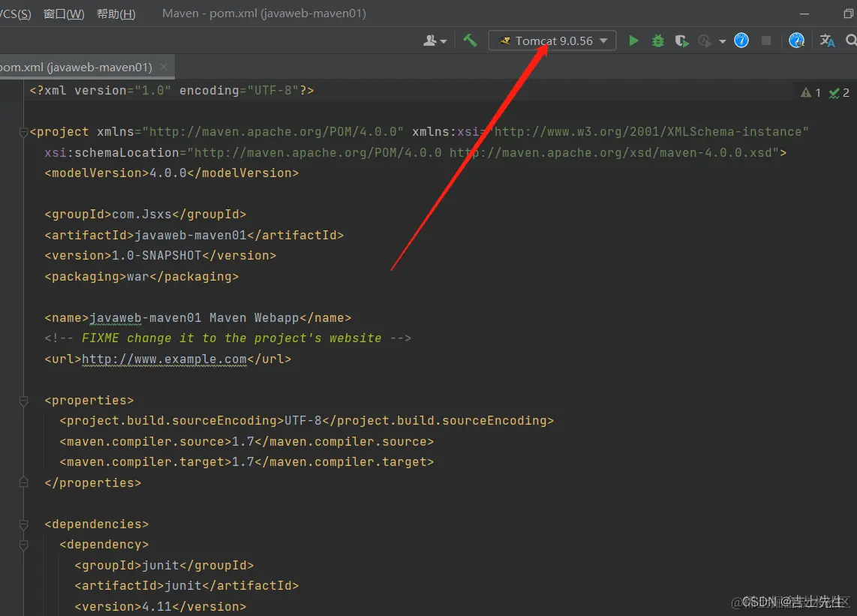The image size is (857, 616).
Task: Open the Code With Me user dropdown
Action: tap(435, 41)
